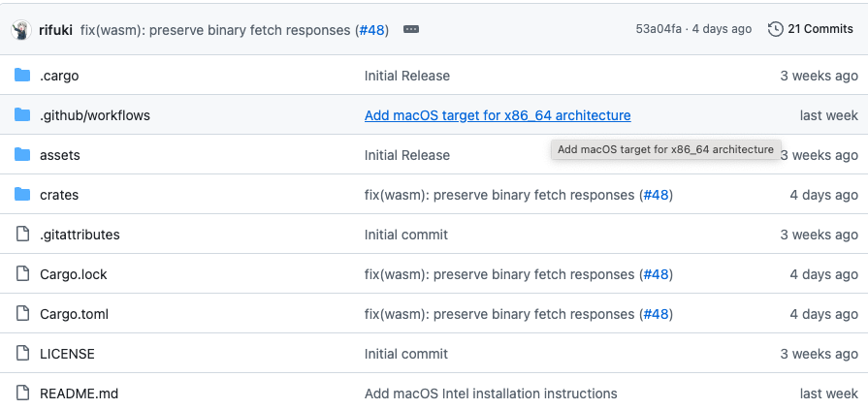The height and width of the screenshot is (409, 868).
Task: Open Initial commit for .gitattributes
Action: pos(405,235)
